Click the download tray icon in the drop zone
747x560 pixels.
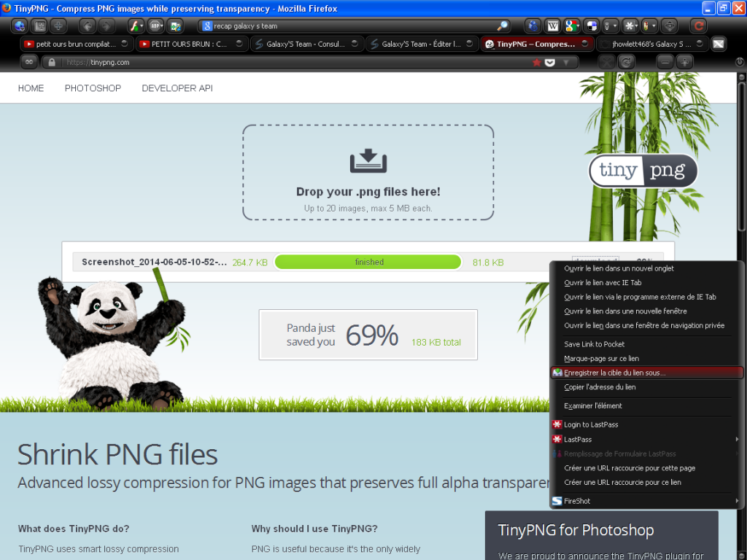(368, 160)
